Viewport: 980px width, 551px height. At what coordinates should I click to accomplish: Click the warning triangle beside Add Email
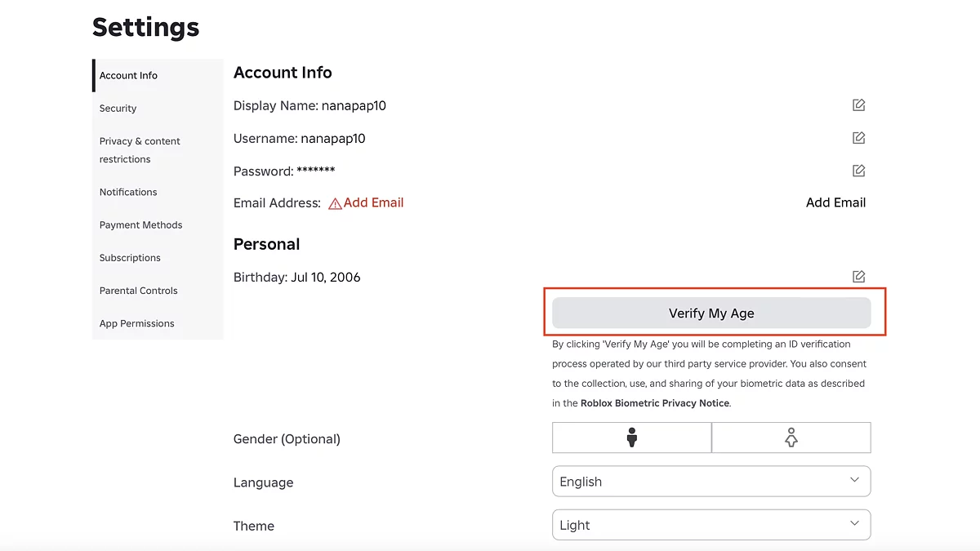click(x=335, y=203)
